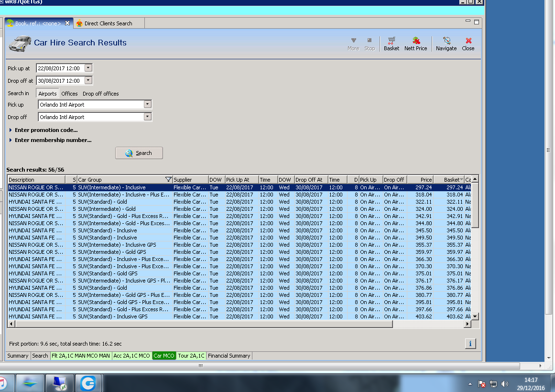The image size is (555, 392).
Task: Sort results by Price column header
Action: coord(420,180)
